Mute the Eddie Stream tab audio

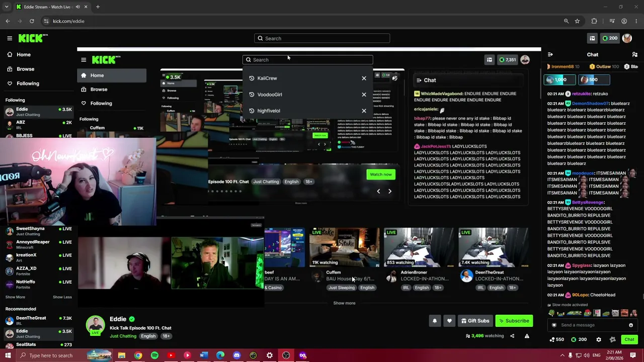pos(78,7)
